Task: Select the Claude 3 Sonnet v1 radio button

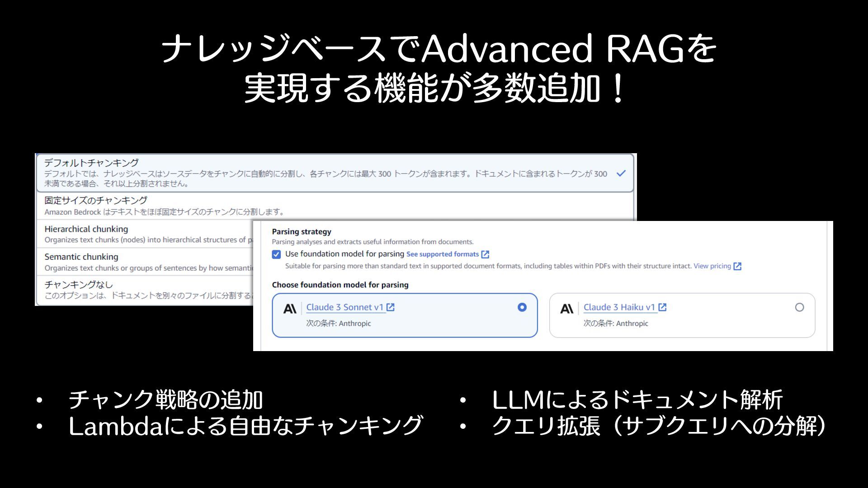Action: [522, 307]
